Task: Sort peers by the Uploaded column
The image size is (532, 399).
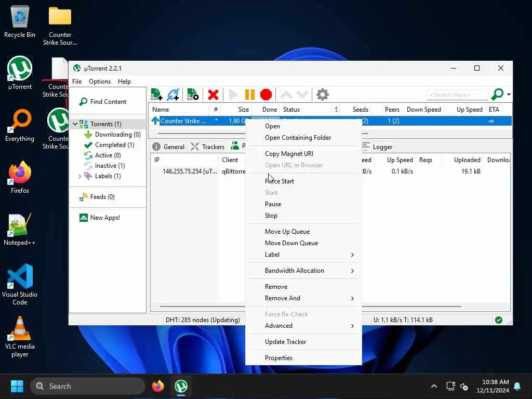Action: coord(462,160)
